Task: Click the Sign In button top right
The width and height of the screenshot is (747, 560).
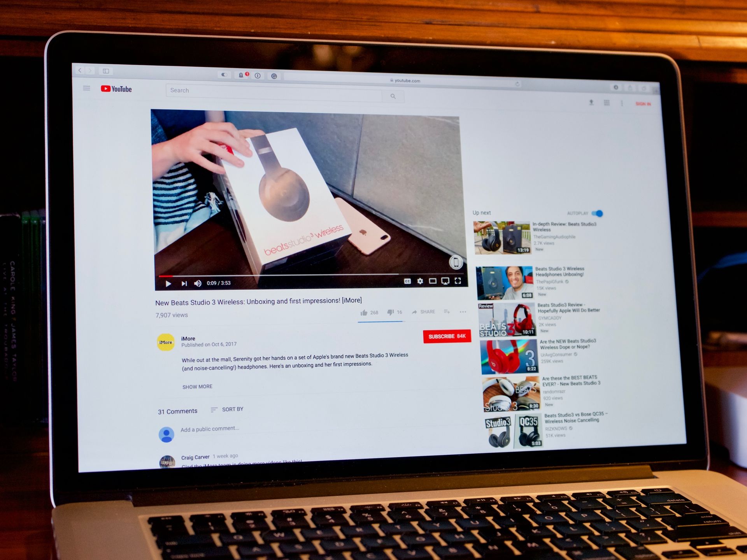Action: (643, 103)
